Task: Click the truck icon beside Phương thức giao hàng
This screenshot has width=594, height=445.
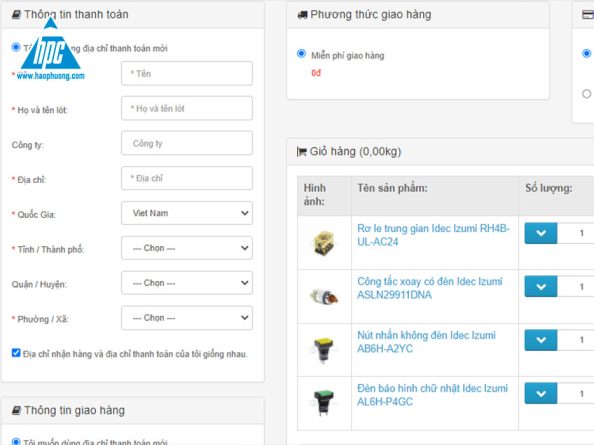Action: [302, 15]
